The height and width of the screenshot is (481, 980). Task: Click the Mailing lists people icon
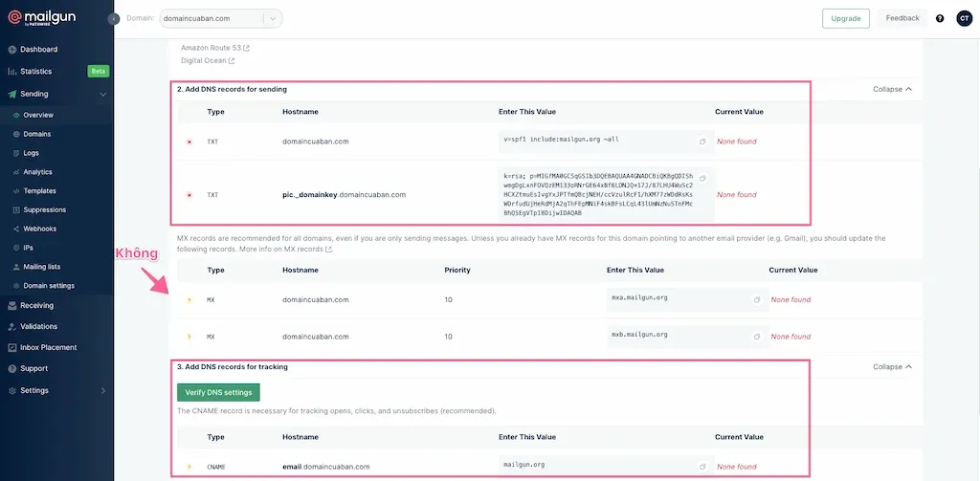click(x=17, y=267)
